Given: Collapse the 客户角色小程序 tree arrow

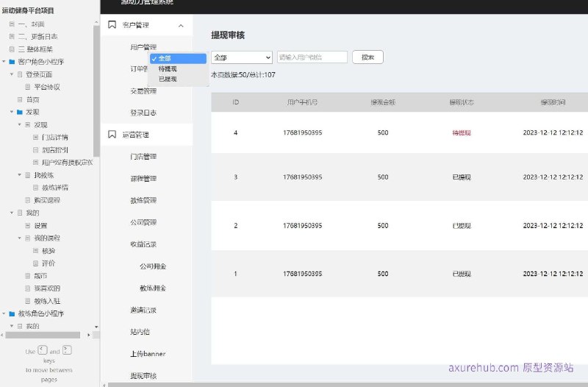Looking at the screenshot, I should pos(4,61).
